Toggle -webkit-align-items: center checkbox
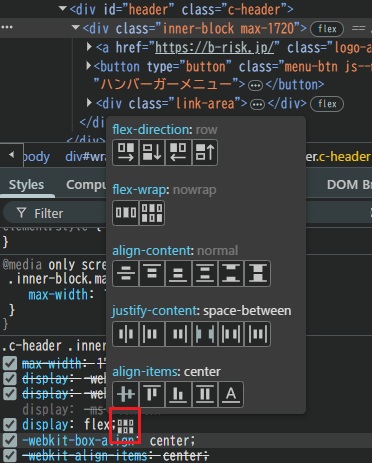 click(10, 455)
